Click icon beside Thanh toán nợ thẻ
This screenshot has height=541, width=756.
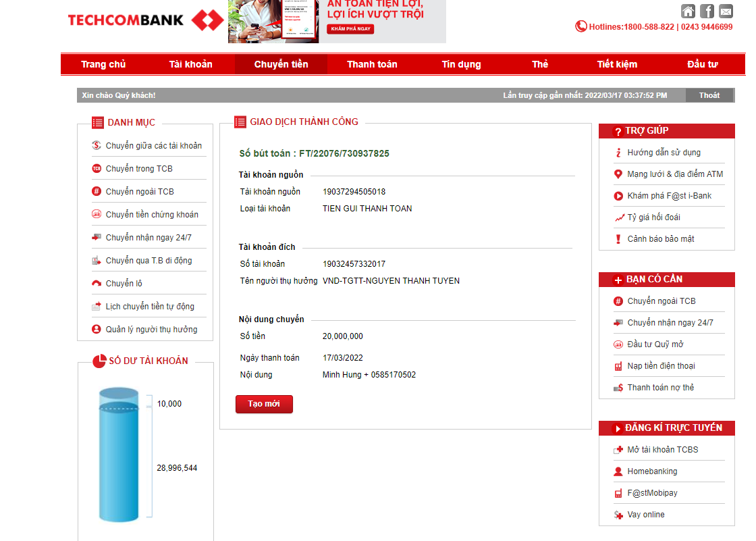pyautogui.click(x=618, y=388)
